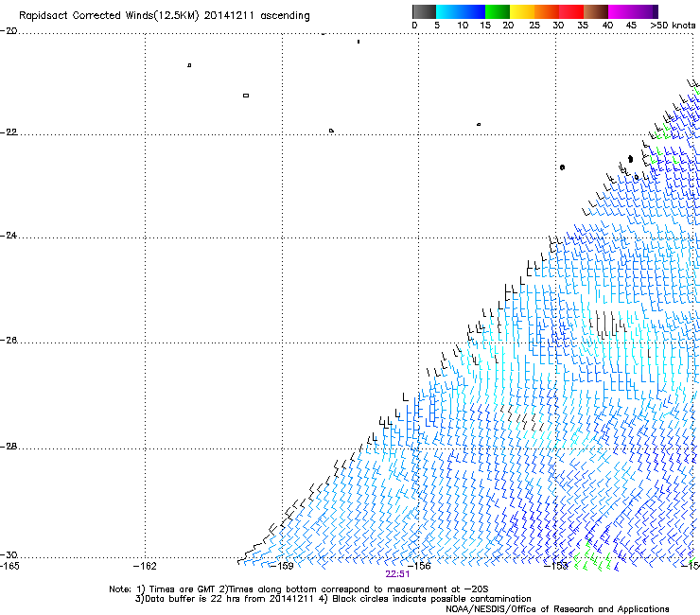Click the latitude label '-20'
700x615 pixels.
(9, 31)
